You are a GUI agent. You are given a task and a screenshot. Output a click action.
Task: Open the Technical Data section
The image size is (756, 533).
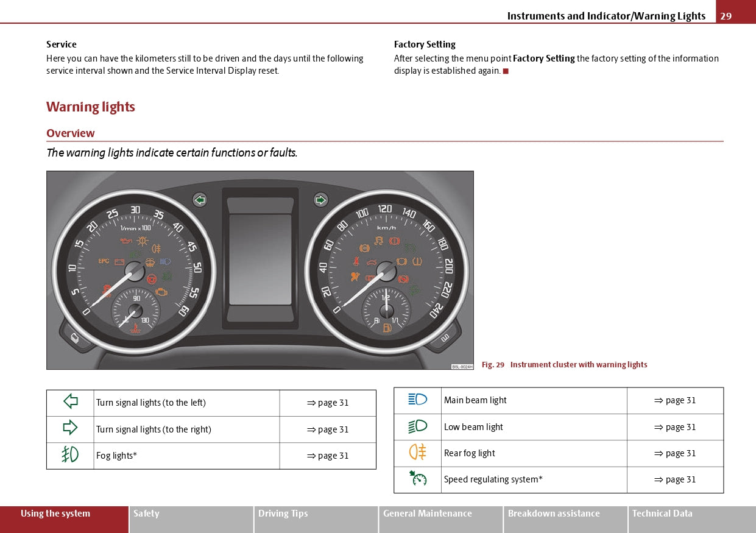click(662, 514)
